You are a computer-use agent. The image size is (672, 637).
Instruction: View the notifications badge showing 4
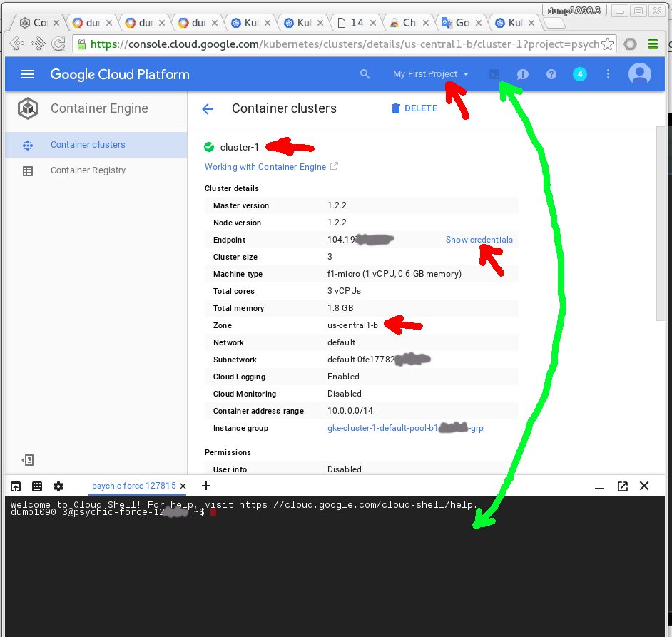click(580, 75)
